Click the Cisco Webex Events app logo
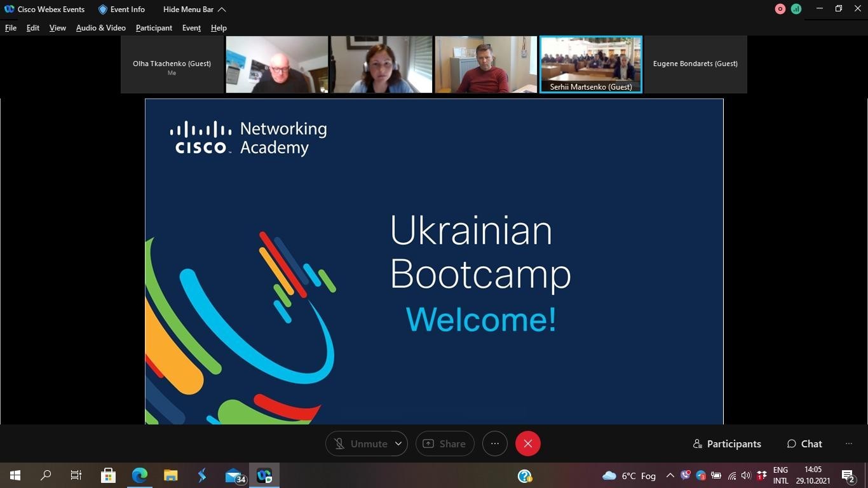 coord(9,10)
